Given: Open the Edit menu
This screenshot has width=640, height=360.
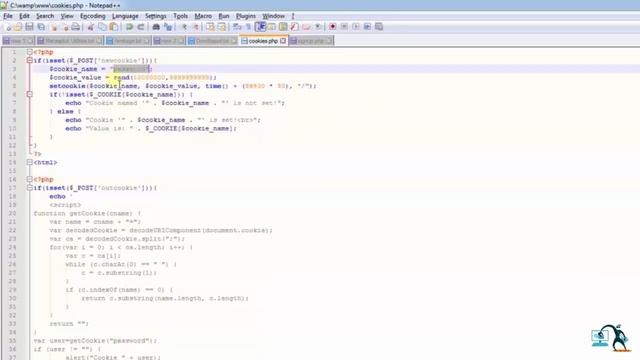Looking at the screenshot, I should pyautogui.click(x=24, y=16).
